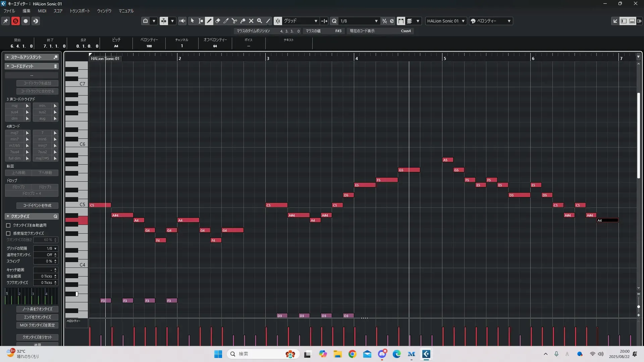Screen dimensions: 644x362
Task: Open the MIDI menu
Action: 42,11
